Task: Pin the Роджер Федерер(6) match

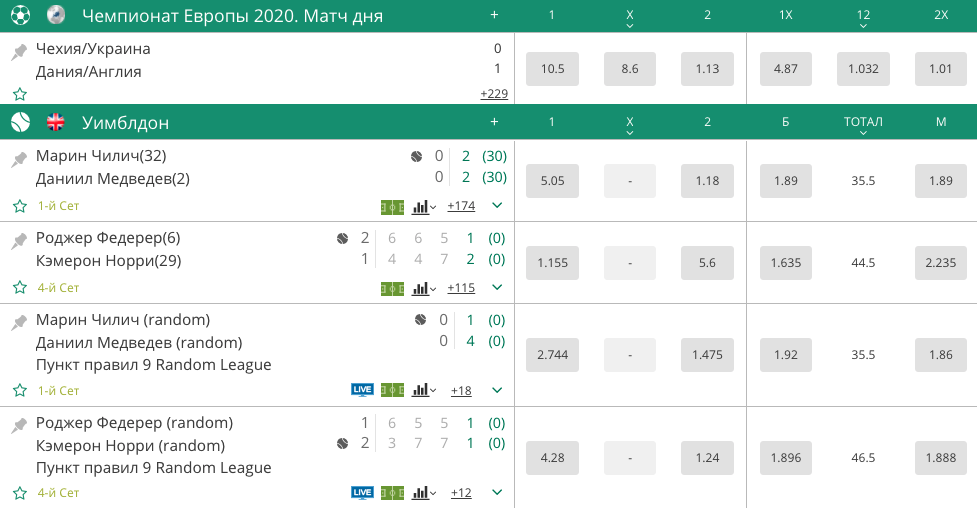Action: (19, 241)
